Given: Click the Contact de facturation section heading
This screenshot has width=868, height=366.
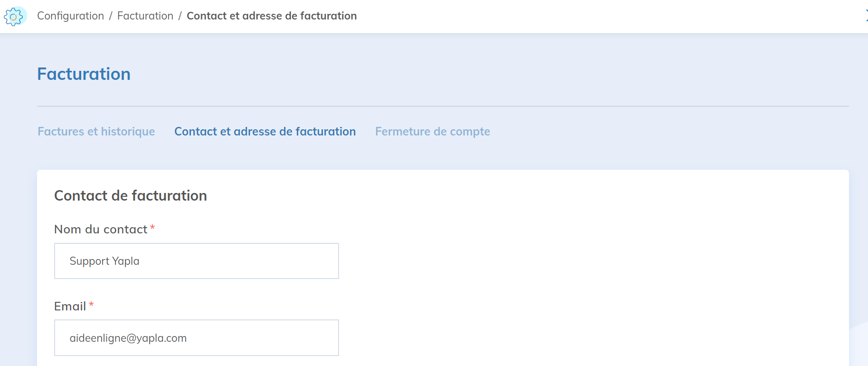Looking at the screenshot, I should 131,195.
